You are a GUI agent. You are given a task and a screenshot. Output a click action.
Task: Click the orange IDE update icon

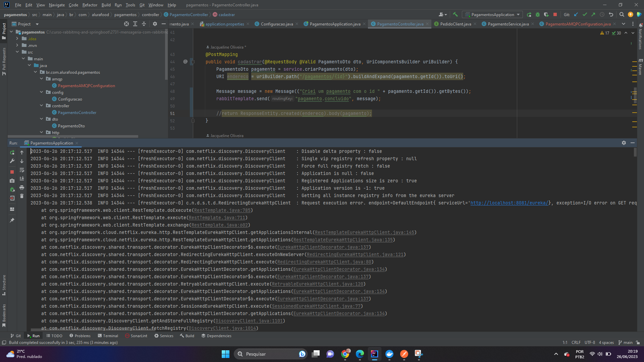tap(631, 14)
